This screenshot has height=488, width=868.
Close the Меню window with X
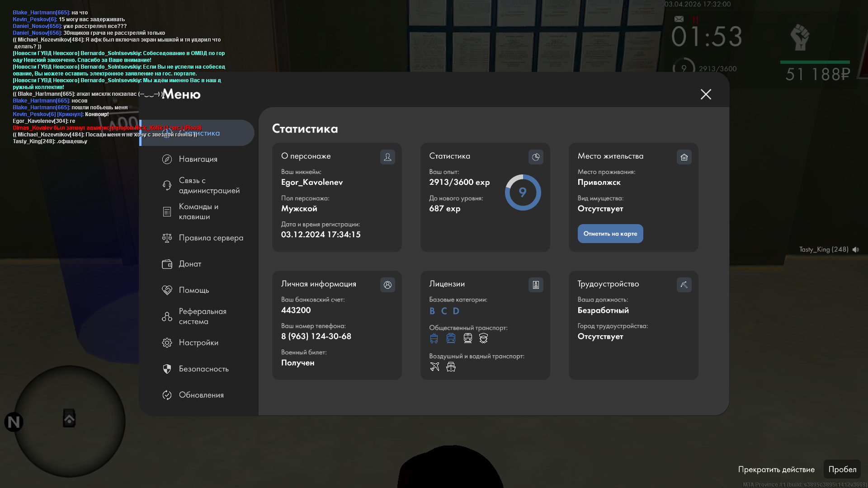point(706,94)
